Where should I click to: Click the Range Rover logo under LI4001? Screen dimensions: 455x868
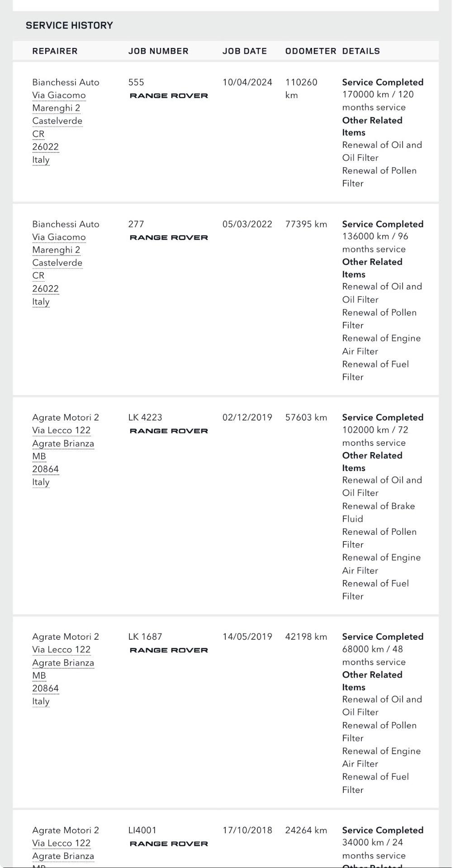tap(169, 844)
